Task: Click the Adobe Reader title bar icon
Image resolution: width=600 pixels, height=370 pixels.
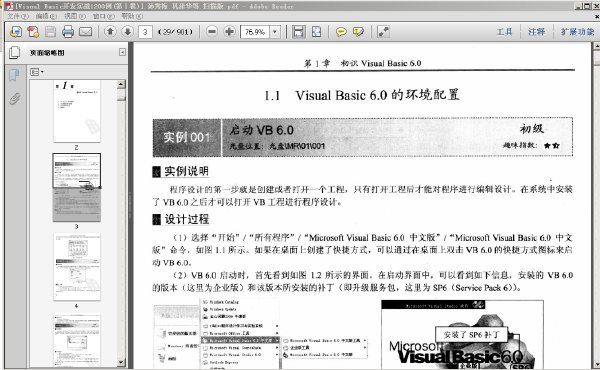Action: (x=9, y=6)
